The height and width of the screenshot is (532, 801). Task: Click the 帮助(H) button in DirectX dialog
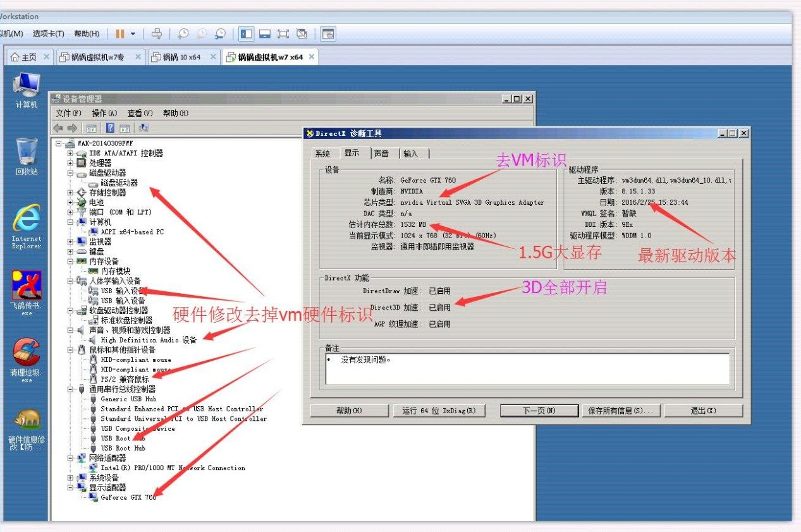348,411
